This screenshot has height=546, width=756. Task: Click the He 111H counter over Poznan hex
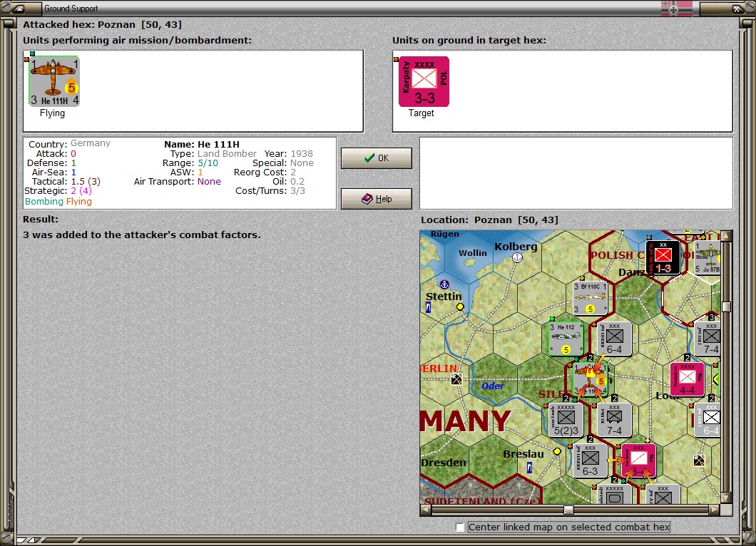[x=590, y=379]
